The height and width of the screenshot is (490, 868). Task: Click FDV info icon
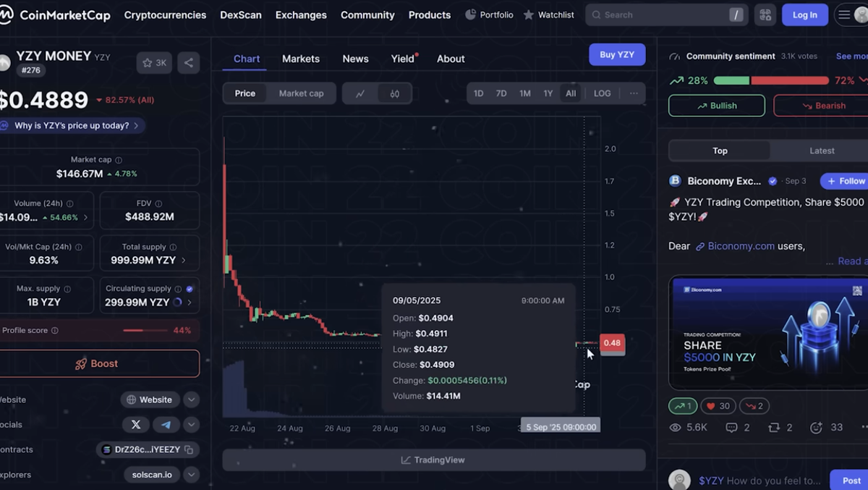pyautogui.click(x=158, y=203)
